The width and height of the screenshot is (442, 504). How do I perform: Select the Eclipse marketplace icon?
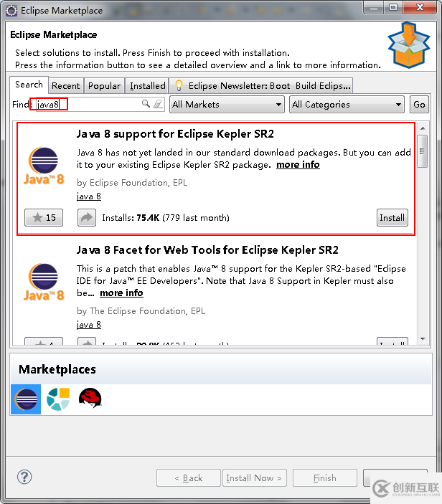tap(26, 399)
